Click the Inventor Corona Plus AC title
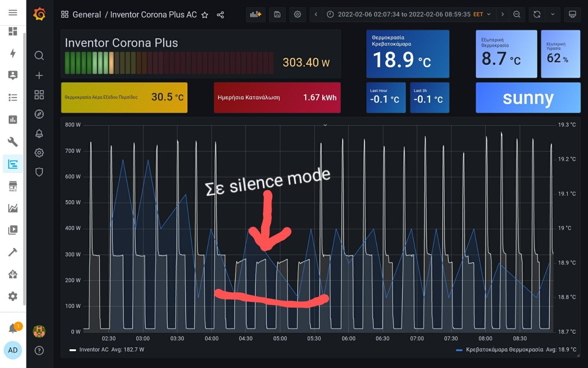This screenshot has height=368, width=588. tap(154, 15)
